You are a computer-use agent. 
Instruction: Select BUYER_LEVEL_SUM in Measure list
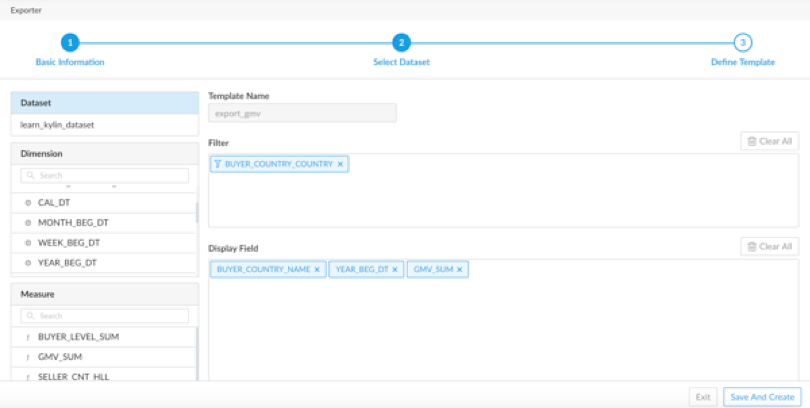tap(78, 337)
